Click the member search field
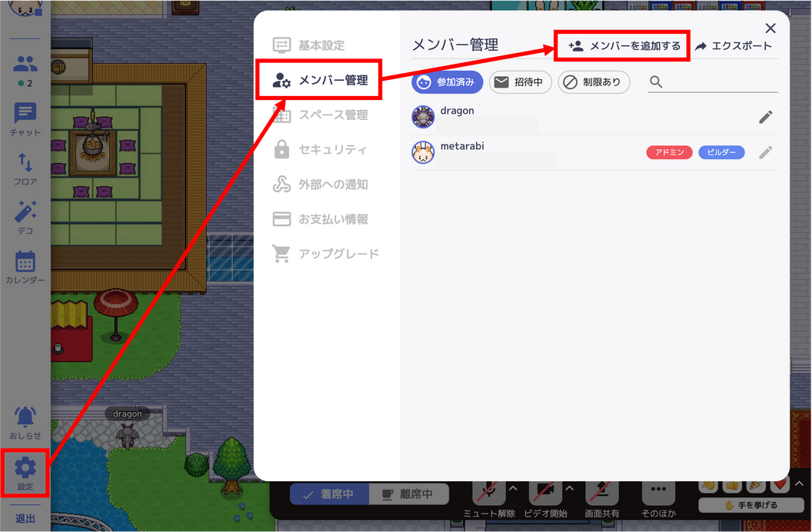Image resolution: width=812 pixels, height=532 pixels. [x=713, y=81]
